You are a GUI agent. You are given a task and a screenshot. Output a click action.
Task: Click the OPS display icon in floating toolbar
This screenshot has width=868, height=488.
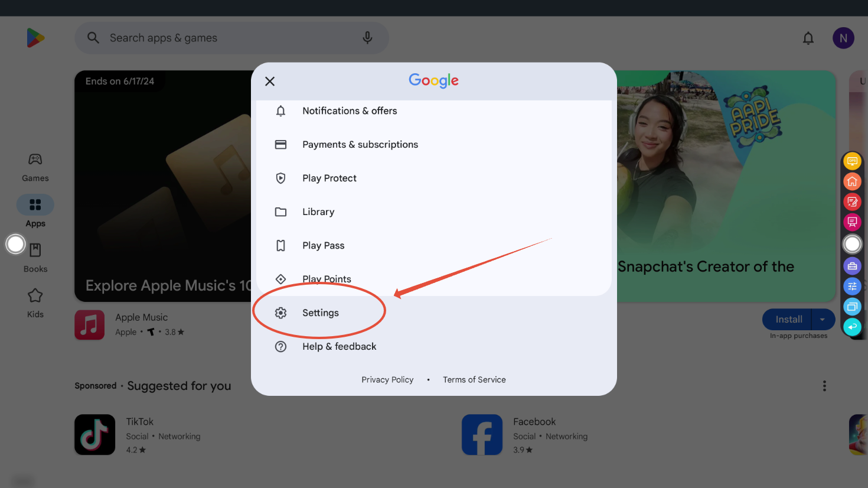pos(852,161)
